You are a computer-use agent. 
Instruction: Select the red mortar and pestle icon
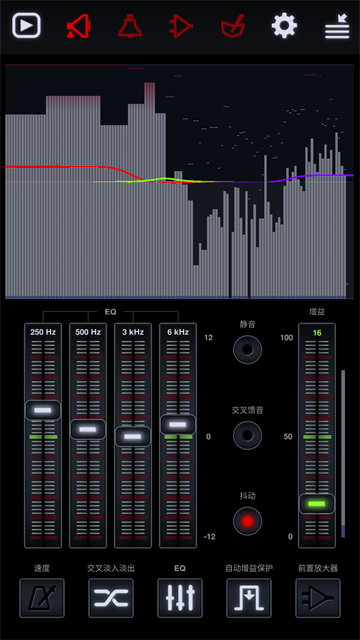point(233,26)
